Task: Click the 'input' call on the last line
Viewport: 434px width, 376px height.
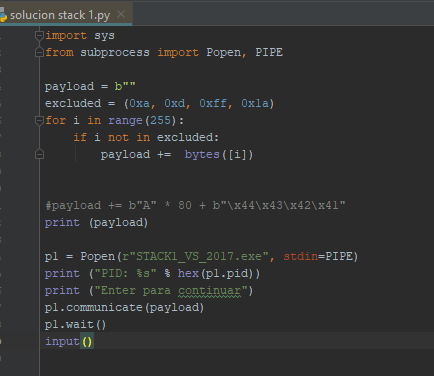Action: pyautogui.click(x=62, y=341)
